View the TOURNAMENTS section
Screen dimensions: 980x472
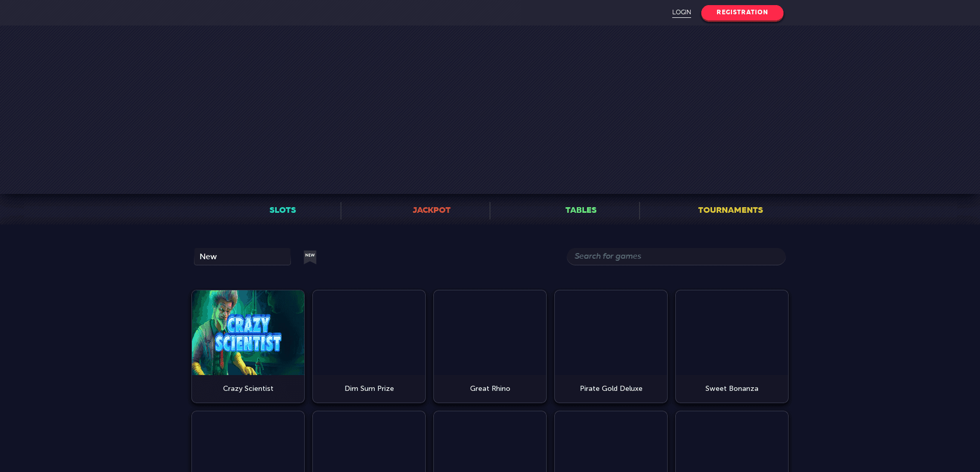click(x=730, y=210)
